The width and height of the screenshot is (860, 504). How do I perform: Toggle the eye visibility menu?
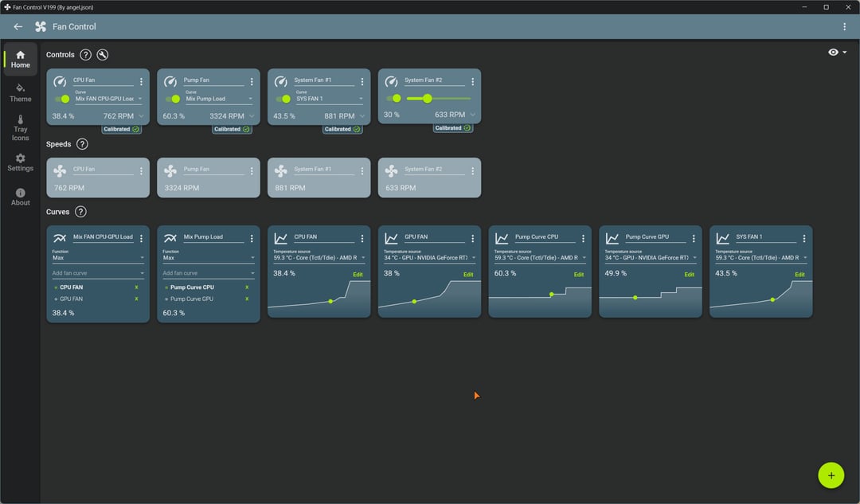tap(837, 52)
